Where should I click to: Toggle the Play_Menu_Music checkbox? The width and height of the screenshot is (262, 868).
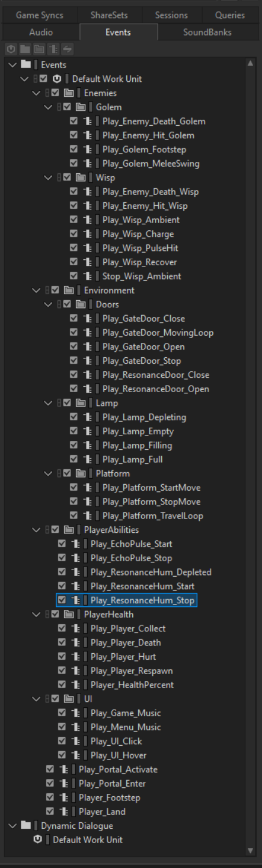click(x=62, y=727)
